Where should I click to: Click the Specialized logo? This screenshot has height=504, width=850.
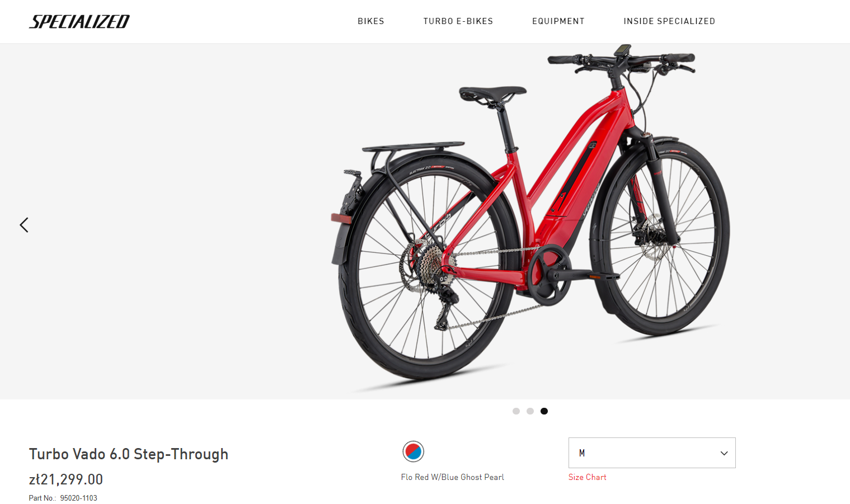click(x=79, y=21)
